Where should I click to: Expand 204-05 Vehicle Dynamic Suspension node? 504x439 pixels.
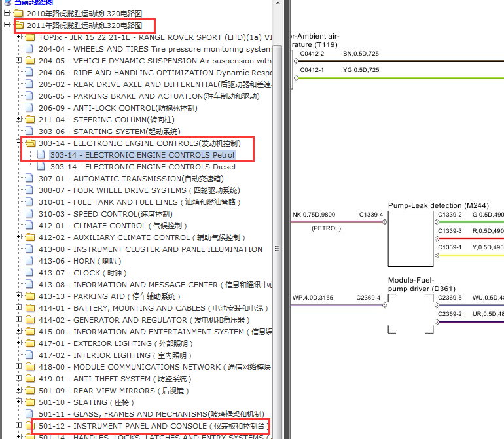point(18,60)
